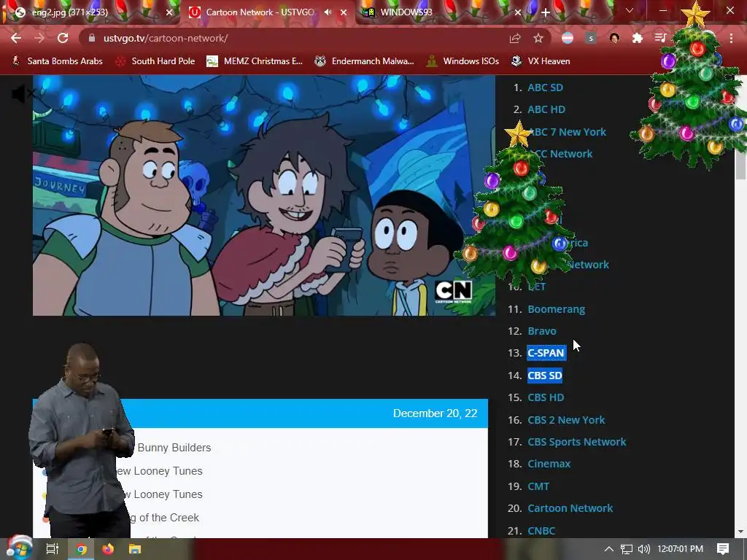Reload the Cartoon Network page
Viewport: 747px width, 560px height.
point(63,38)
